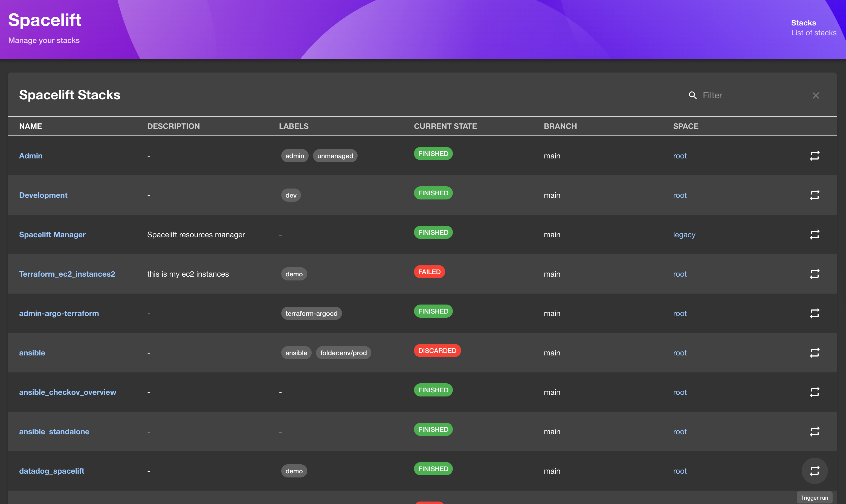Type in the Filter input field
846x504 pixels.
754,95
